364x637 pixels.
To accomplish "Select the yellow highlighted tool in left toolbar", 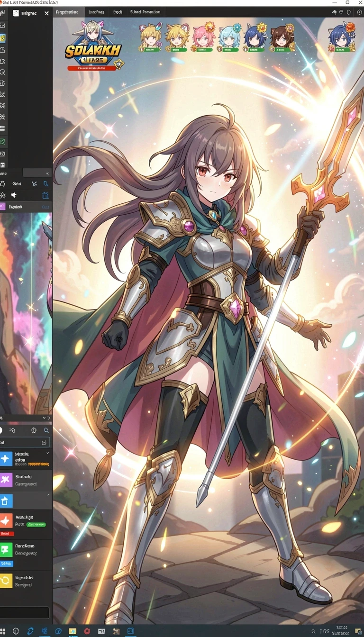I will tap(2, 37).
